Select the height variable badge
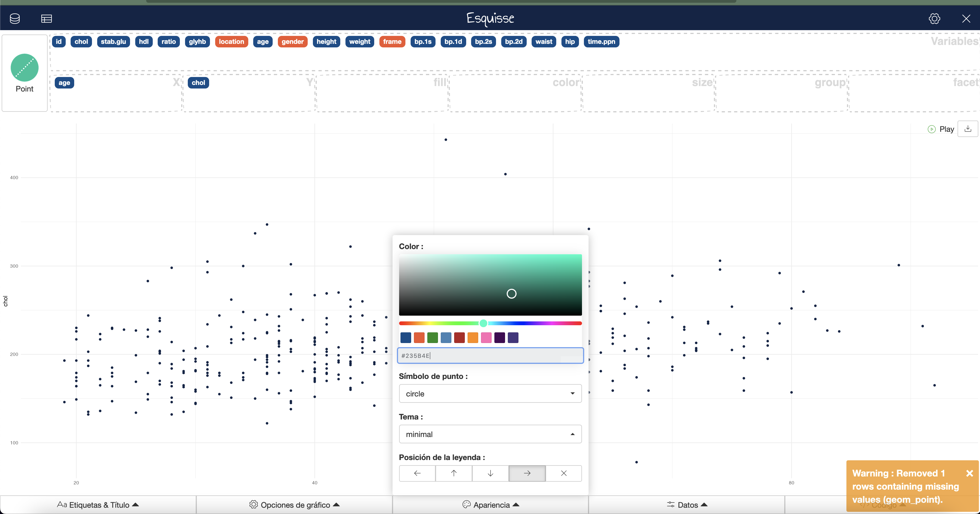The height and width of the screenshot is (514, 980). 326,41
